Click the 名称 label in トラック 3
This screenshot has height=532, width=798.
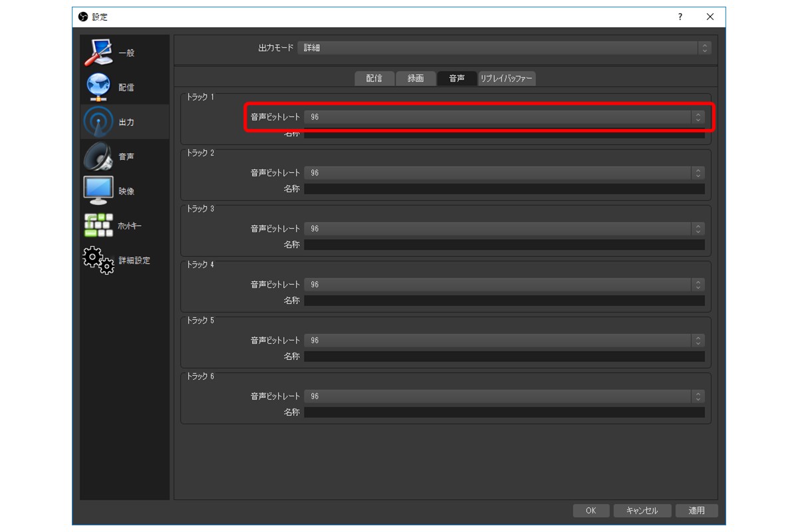292,245
